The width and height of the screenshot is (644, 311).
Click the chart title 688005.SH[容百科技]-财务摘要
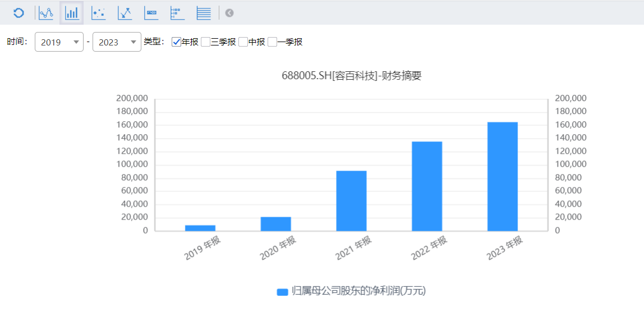[x=351, y=76]
